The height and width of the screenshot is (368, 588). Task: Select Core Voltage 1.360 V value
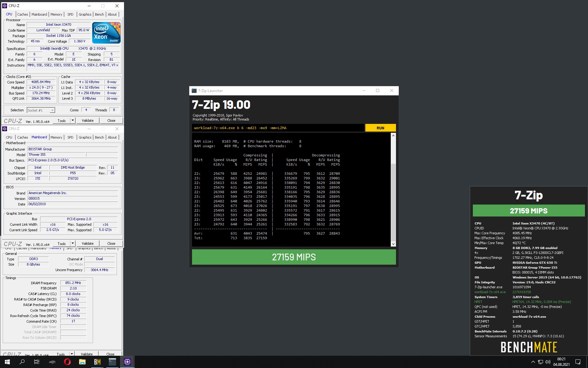pos(80,41)
